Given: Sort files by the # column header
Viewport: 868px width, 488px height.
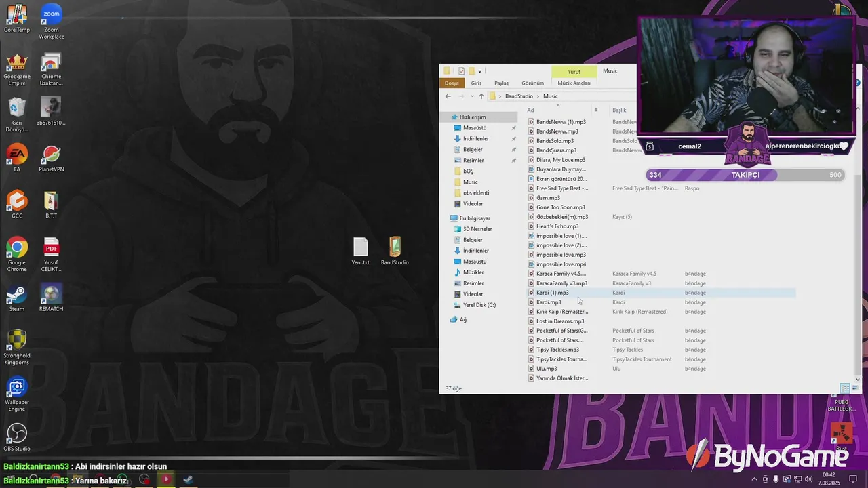Looking at the screenshot, I should click(x=596, y=110).
